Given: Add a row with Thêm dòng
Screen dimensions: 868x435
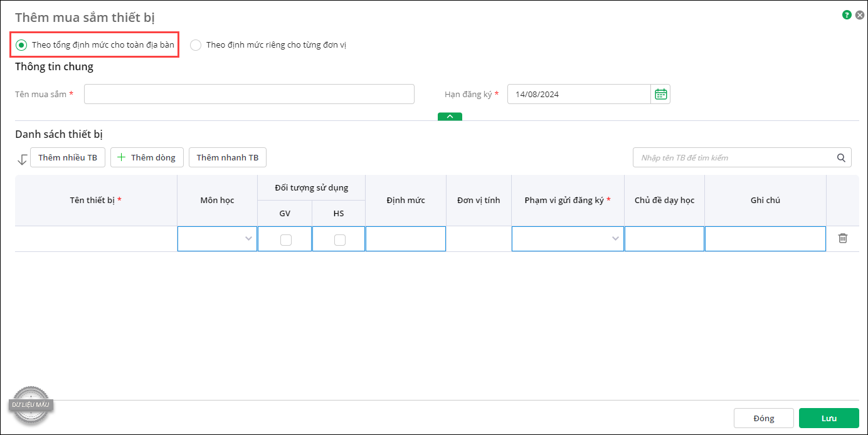Looking at the screenshot, I should [x=147, y=157].
